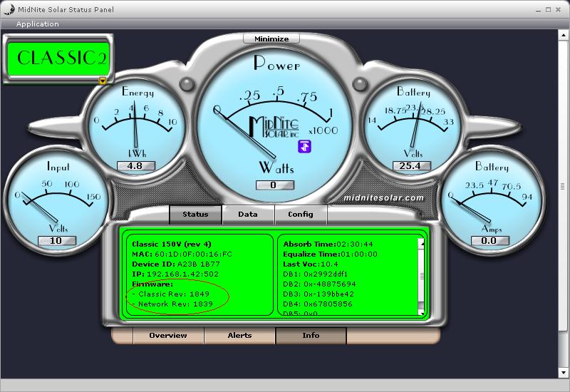This screenshot has width=570, height=392.
Task: Click the Energy kWh value 4.8
Action: (x=135, y=166)
